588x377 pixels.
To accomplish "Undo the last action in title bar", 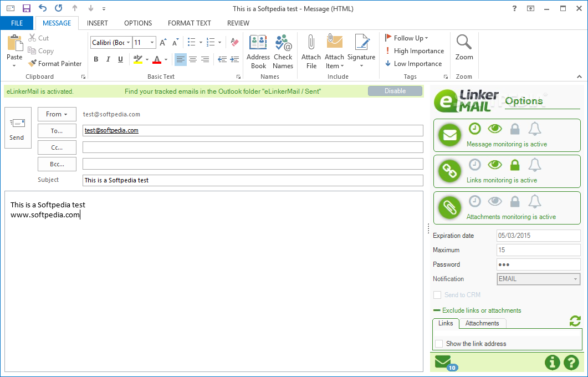I will point(42,8).
